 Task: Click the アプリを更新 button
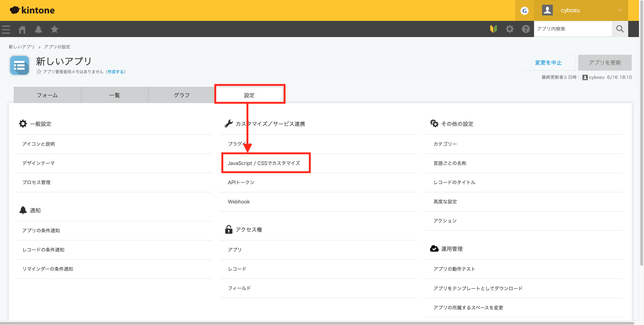(x=605, y=63)
